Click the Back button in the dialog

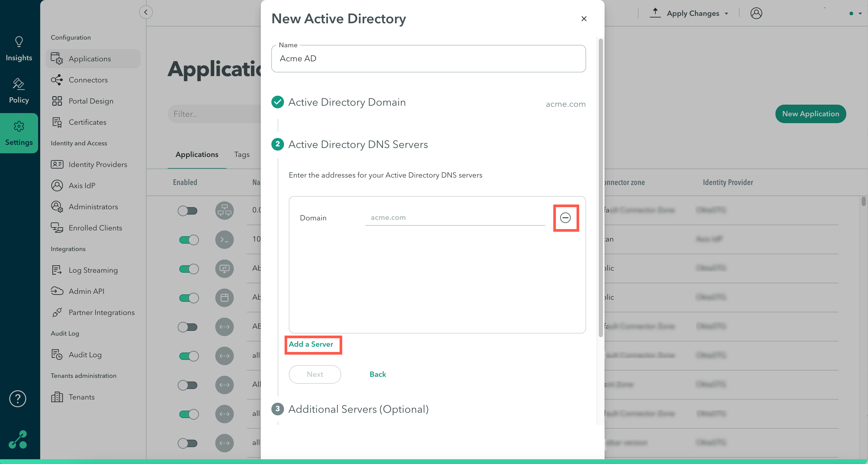click(377, 374)
